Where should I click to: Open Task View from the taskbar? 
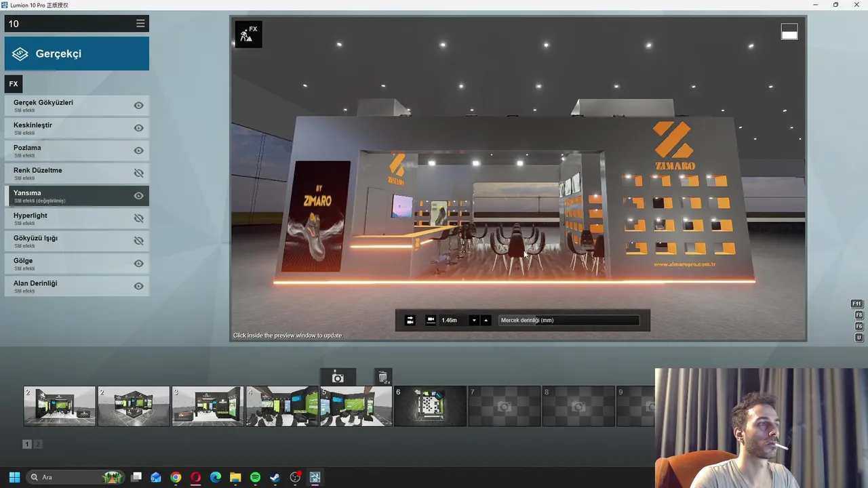click(136, 477)
